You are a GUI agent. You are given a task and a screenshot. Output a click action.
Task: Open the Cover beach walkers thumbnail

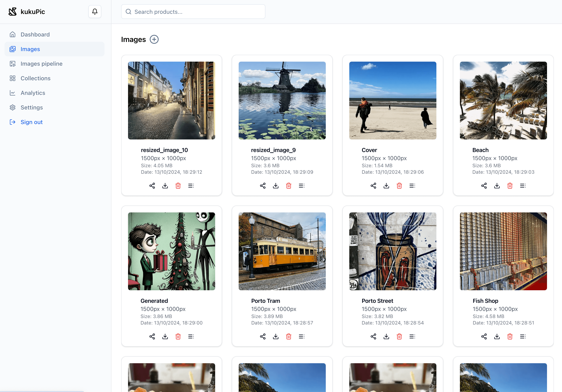coord(393,101)
